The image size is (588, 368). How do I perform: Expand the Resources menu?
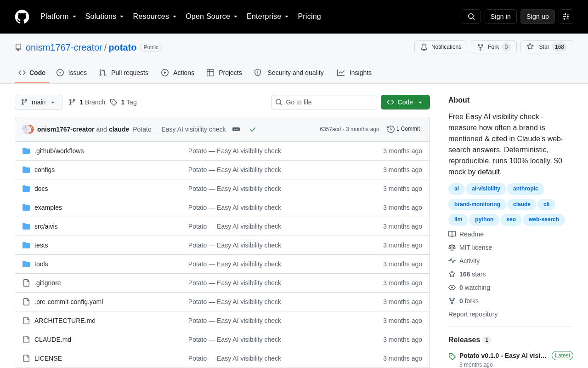point(155,17)
